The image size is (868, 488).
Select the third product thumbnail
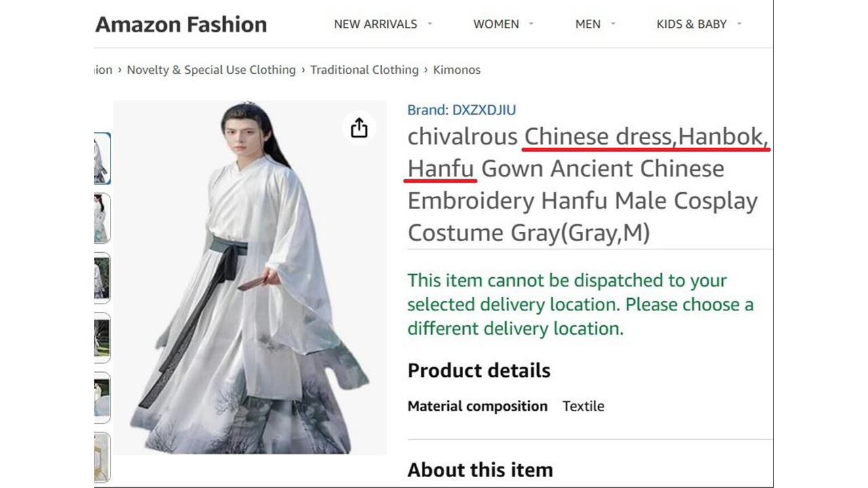pos(102,278)
